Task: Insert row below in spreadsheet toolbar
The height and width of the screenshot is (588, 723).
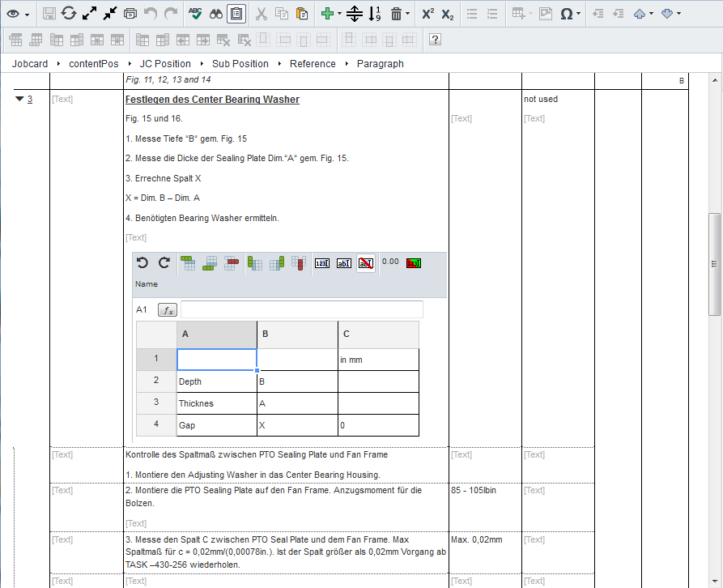Action: tap(210, 263)
